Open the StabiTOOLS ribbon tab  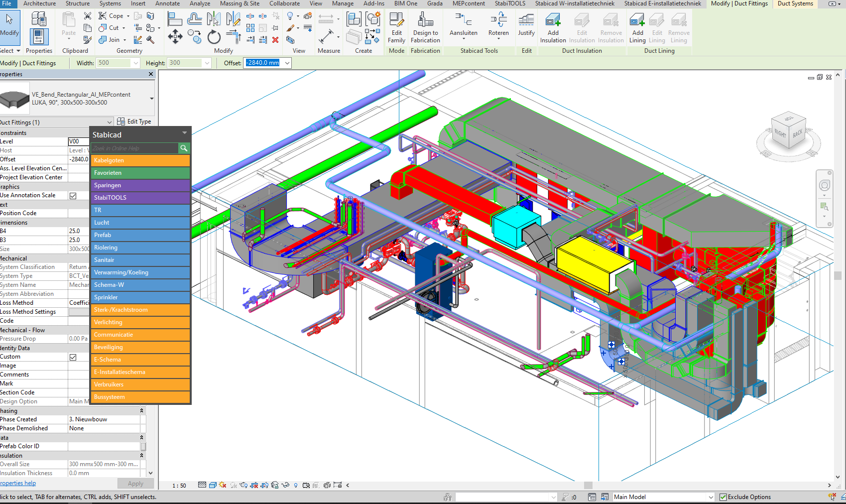pos(509,3)
